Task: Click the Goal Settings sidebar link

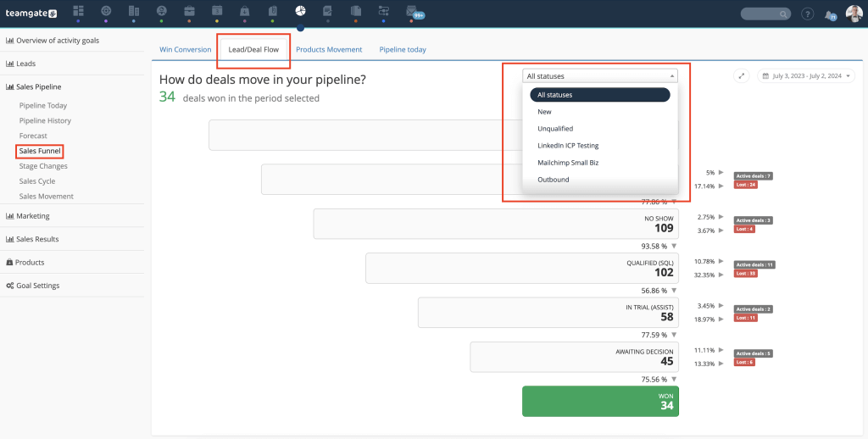Action: 37,286
